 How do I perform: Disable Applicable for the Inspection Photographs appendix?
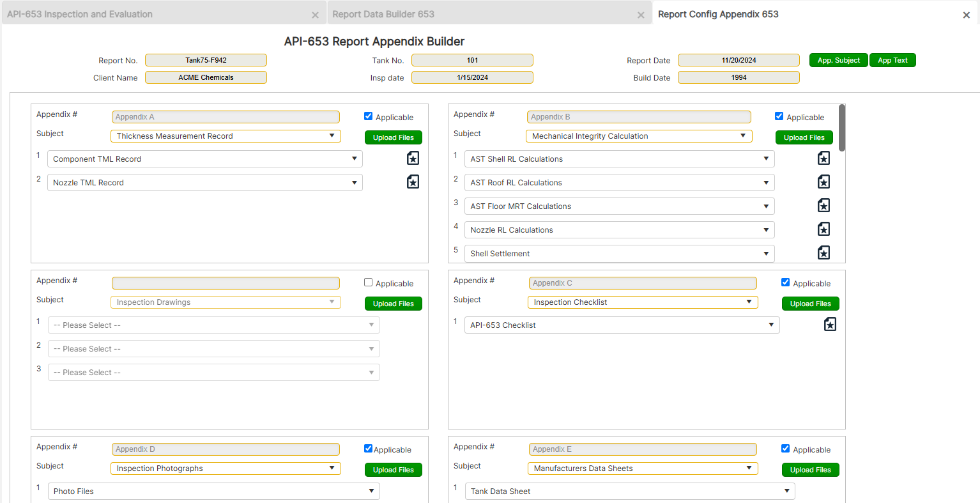click(x=368, y=449)
